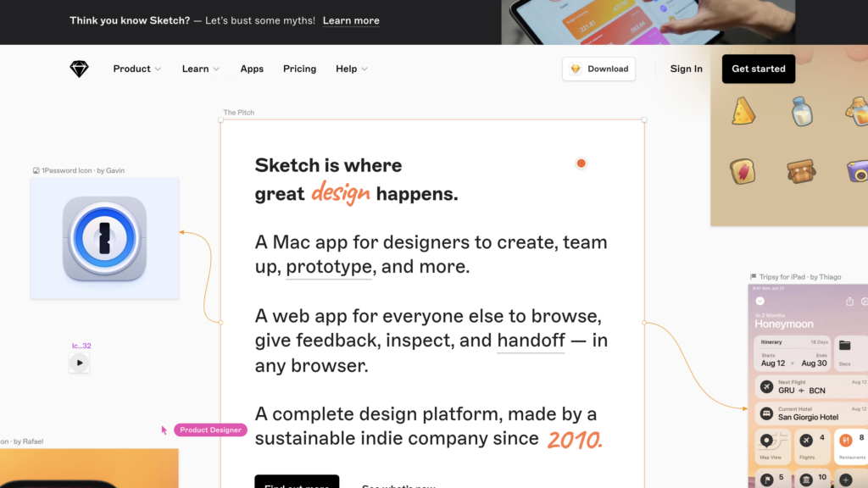This screenshot has width=868, height=488.
Task: Click the Product Designer cursor label
Action: coord(210,430)
